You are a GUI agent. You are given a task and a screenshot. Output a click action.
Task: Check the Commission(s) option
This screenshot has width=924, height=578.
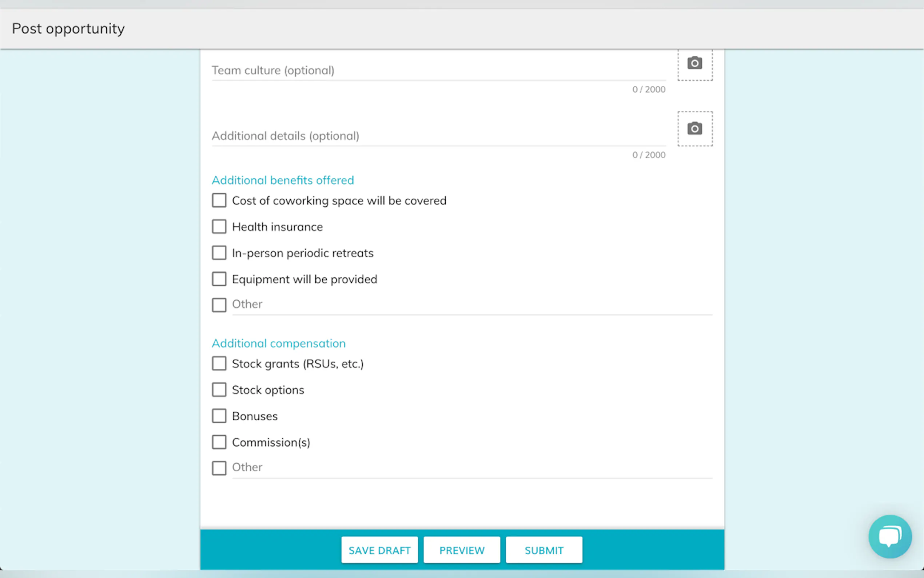(x=219, y=442)
